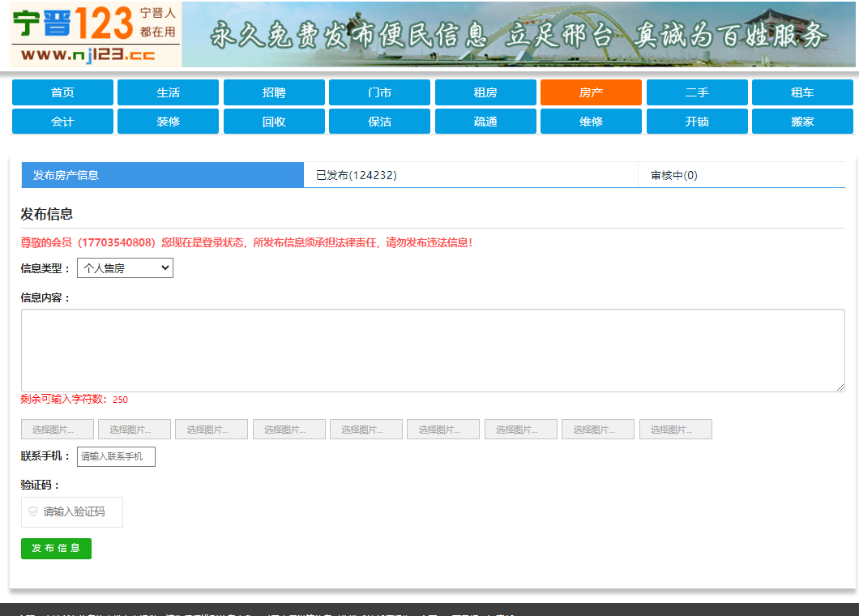Focus the 信息内容 text area
This screenshot has height=616, width=859.
point(432,350)
